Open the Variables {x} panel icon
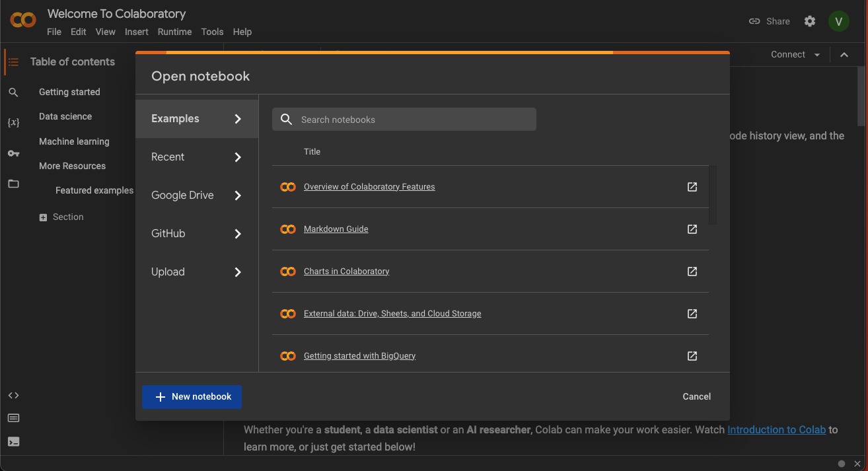868x471 pixels. click(13, 123)
